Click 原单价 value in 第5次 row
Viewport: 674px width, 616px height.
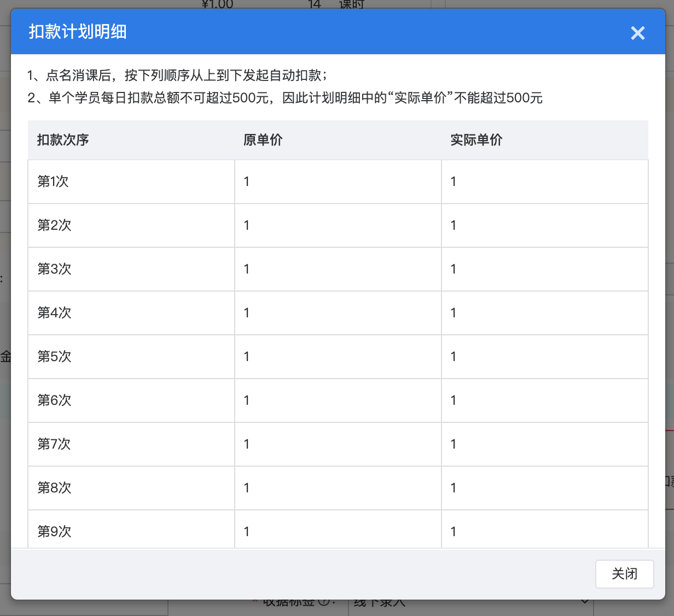coord(247,357)
